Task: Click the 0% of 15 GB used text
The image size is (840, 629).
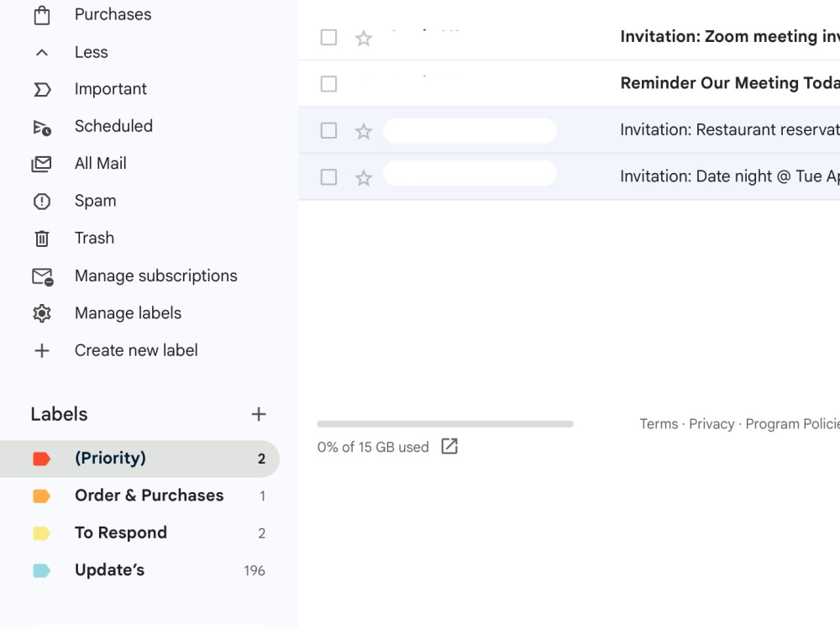Action: (373, 447)
